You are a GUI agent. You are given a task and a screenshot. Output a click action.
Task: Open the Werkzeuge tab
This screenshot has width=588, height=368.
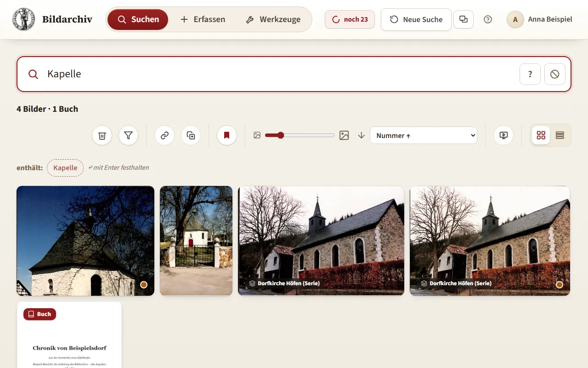[273, 19]
